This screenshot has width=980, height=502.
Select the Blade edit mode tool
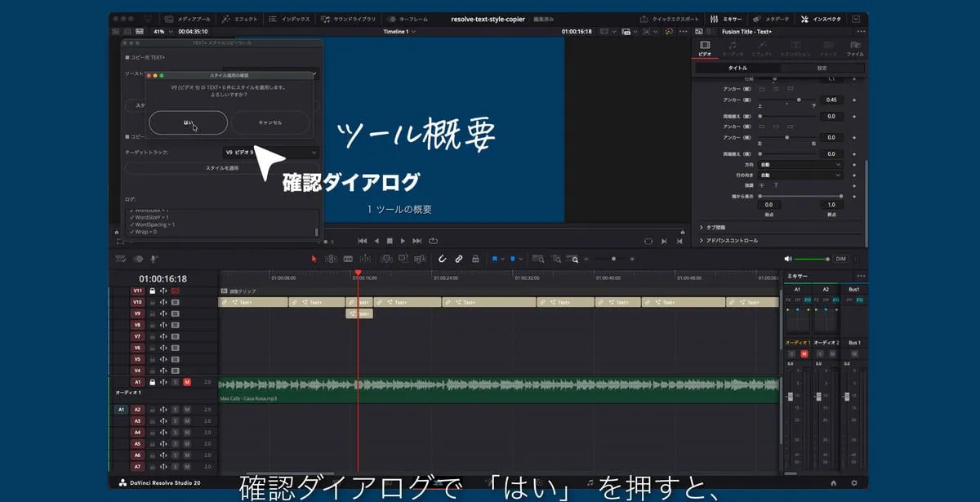(349, 259)
